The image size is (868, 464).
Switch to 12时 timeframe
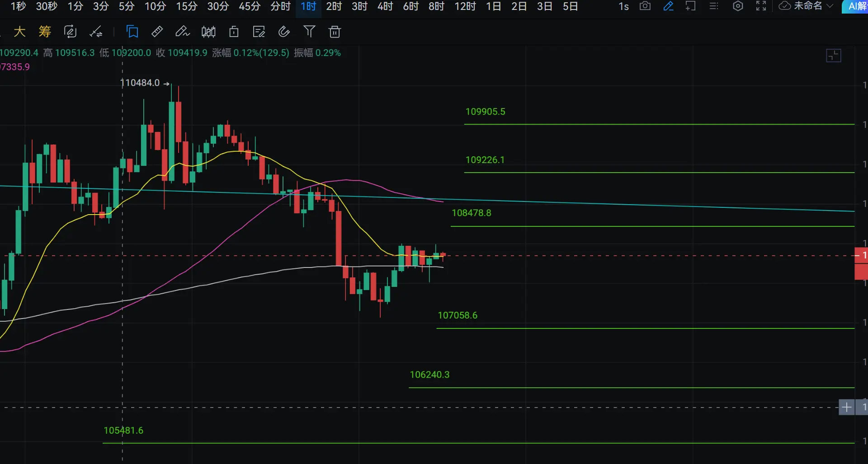tap(465, 6)
